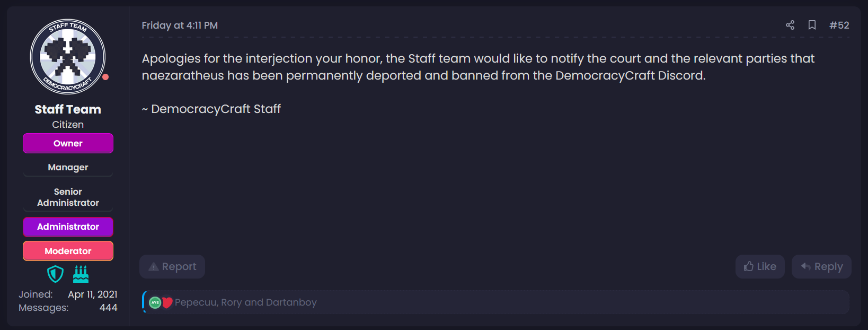Image resolution: width=868 pixels, height=330 pixels.
Task: Click the red heart reaction icon
Action: pos(167,302)
